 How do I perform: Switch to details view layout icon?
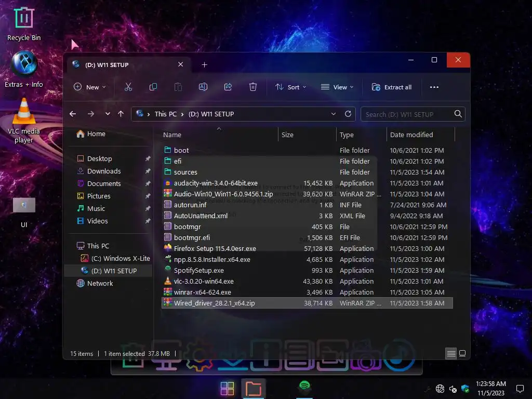pyautogui.click(x=451, y=353)
